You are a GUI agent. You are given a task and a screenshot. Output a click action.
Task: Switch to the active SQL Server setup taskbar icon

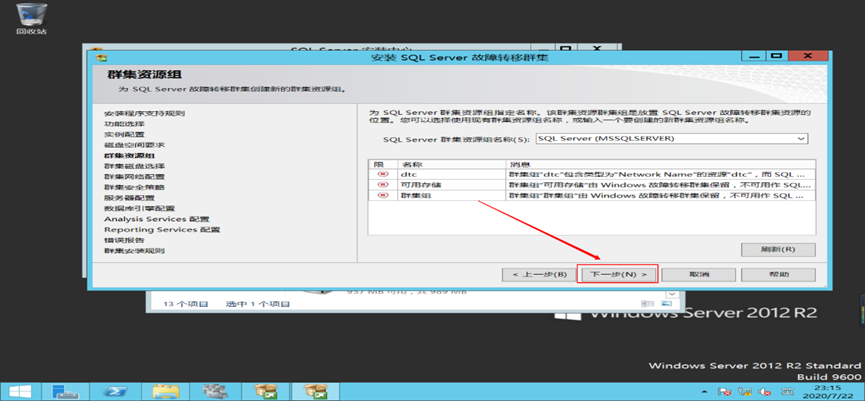pos(315,391)
